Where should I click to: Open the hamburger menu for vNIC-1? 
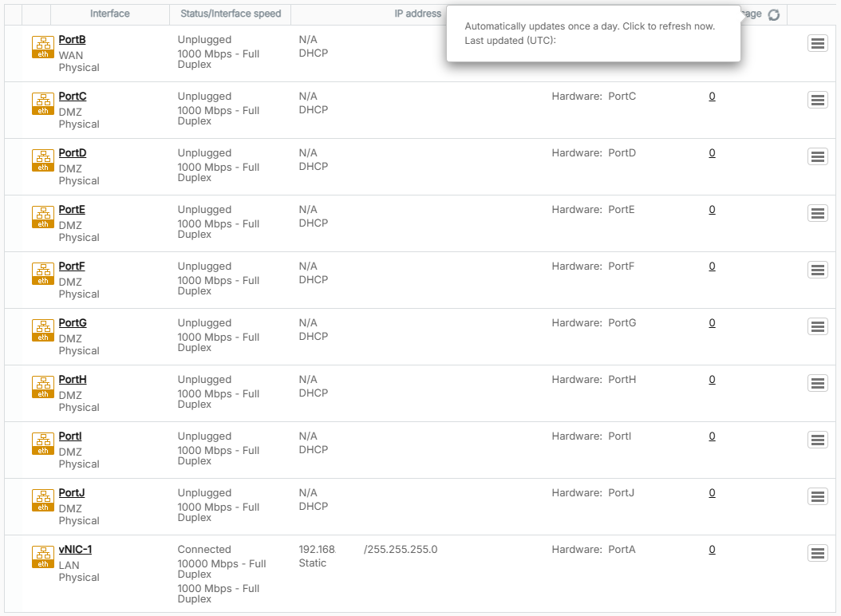tap(817, 553)
